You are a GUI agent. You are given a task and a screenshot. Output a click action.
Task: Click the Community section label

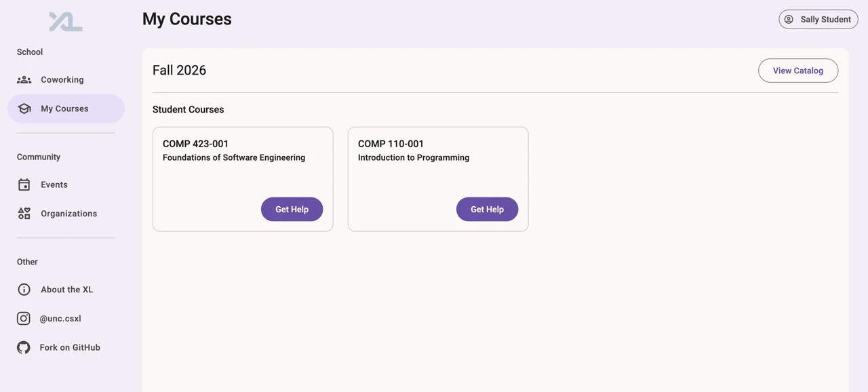point(39,157)
